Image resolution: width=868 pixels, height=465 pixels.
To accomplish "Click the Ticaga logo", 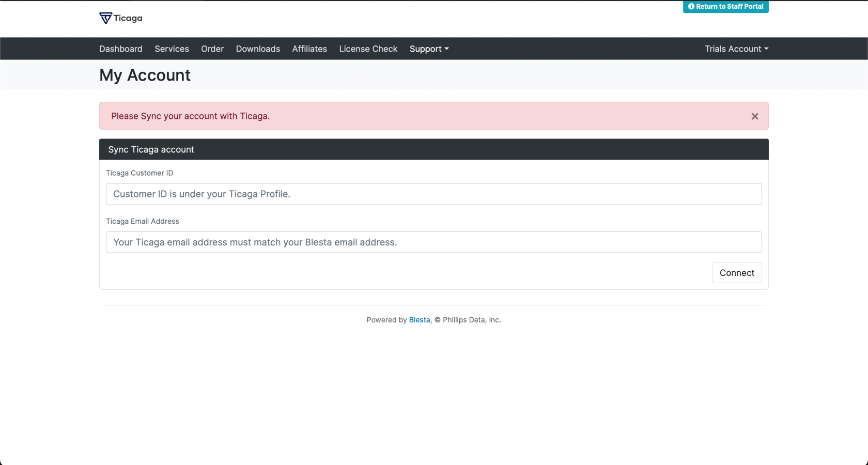I will point(121,18).
